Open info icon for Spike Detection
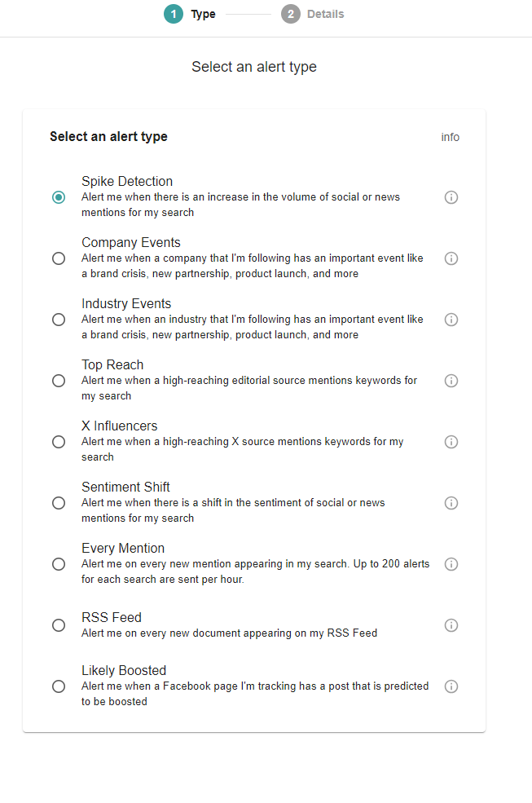The image size is (532, 803). coord(451,197)
